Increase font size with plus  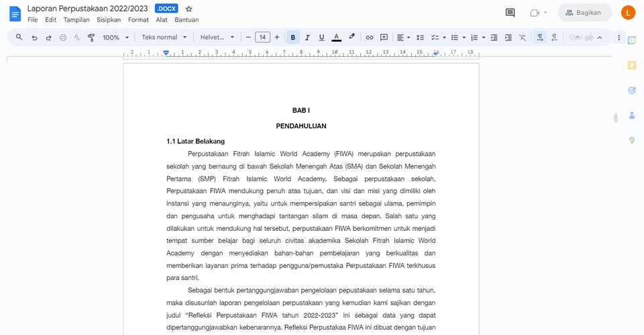pos(277,38)
